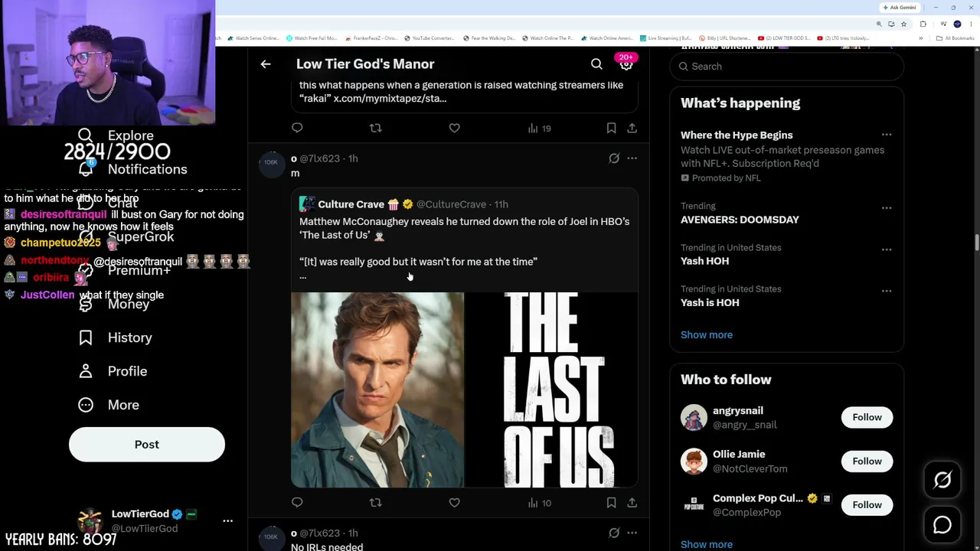Open FrankerFaceZ bookmark
This screenshot has height=551, width=980.
pos(372,38)
